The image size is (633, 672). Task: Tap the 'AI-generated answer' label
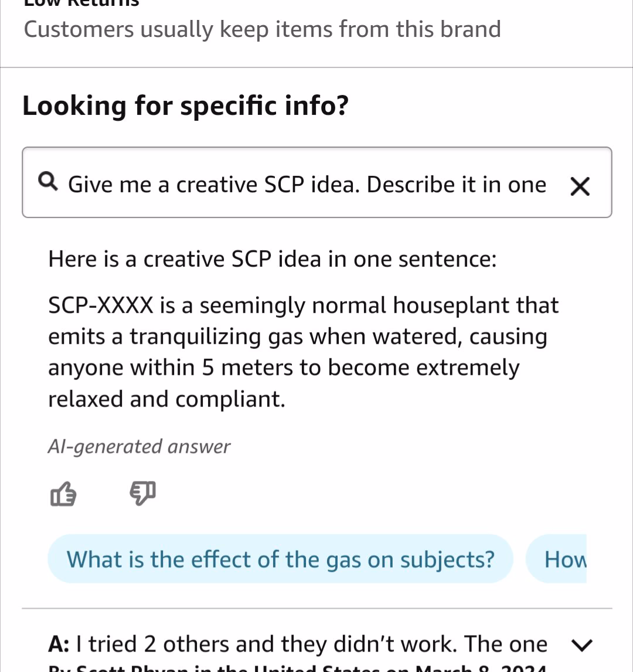coord(139,447)
